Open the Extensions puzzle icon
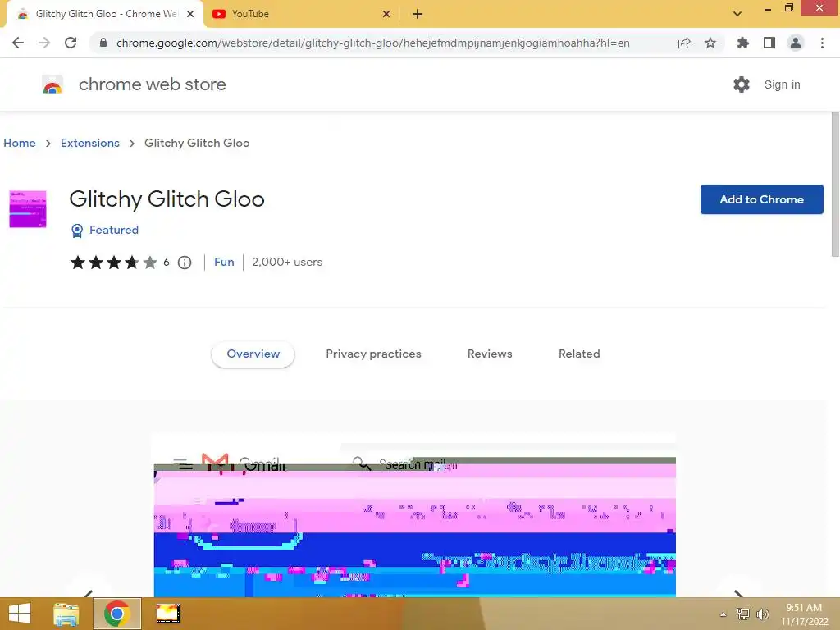840x630 pixels. tap(742, 43)
